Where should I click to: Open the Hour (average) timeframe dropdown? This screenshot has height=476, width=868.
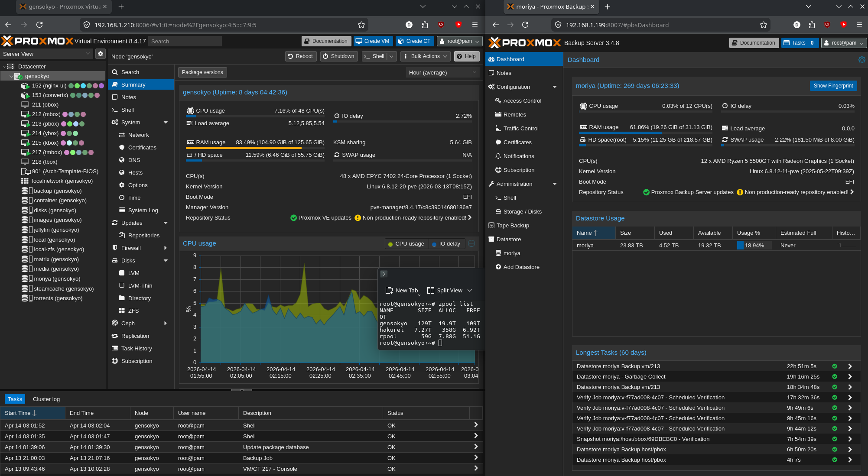tap(442, 72)
